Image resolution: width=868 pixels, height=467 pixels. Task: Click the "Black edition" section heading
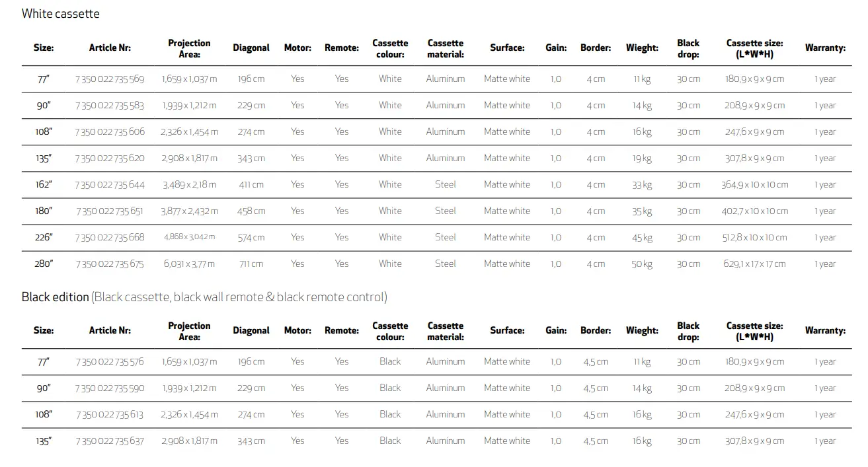[x=56, y=297]
